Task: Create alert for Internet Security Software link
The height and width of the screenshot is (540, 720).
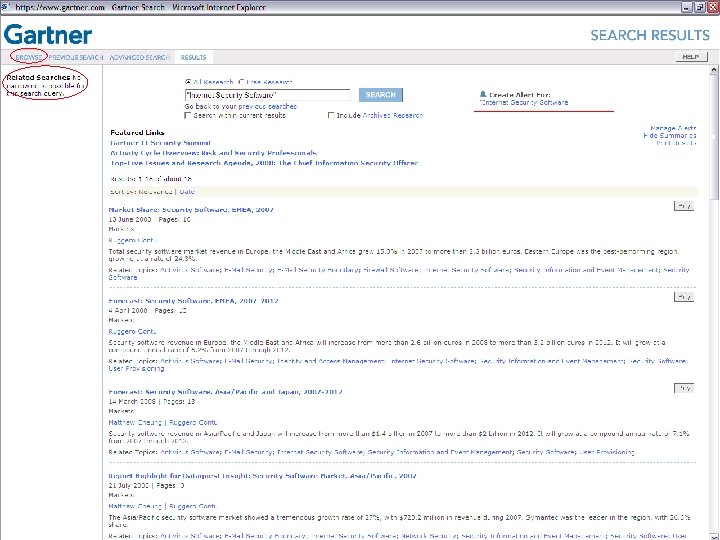Action: tap(524, 102)
